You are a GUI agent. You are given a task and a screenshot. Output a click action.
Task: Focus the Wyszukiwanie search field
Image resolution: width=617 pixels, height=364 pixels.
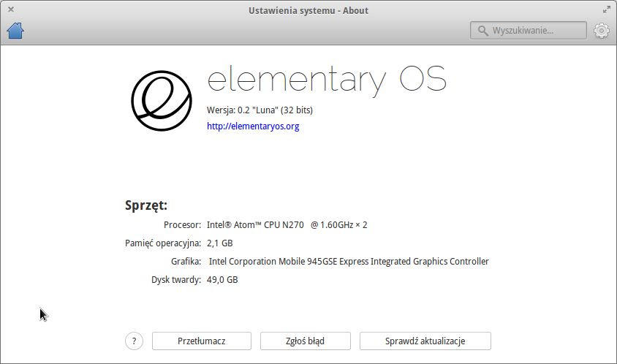528,30
